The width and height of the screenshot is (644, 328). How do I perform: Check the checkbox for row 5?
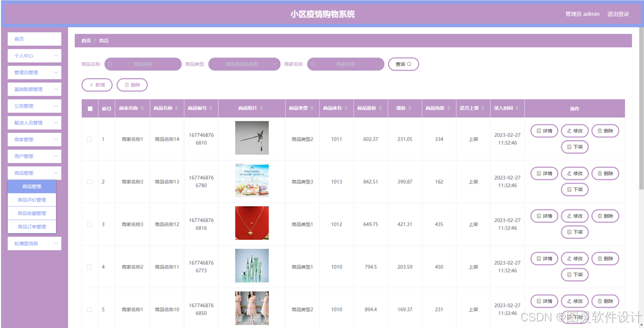[x=90, y=310]
